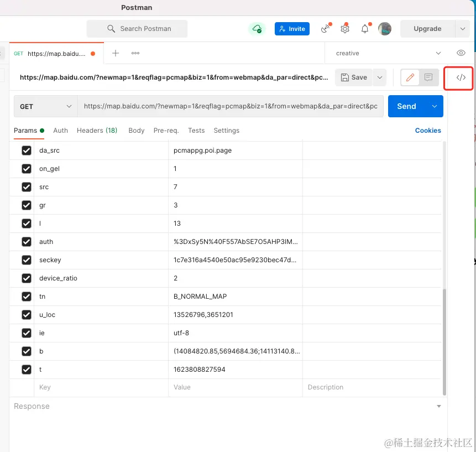Uncheck the da_src parameter

(27, 150)
